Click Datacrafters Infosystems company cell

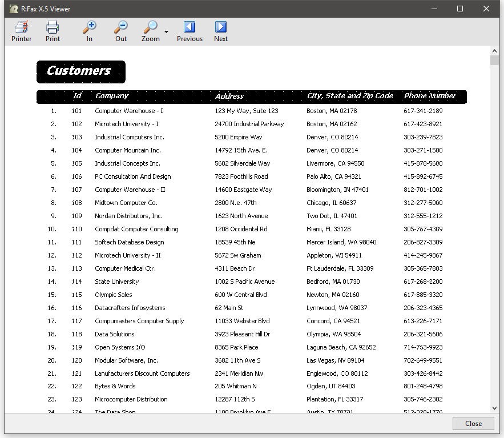[x=130, y=308]
